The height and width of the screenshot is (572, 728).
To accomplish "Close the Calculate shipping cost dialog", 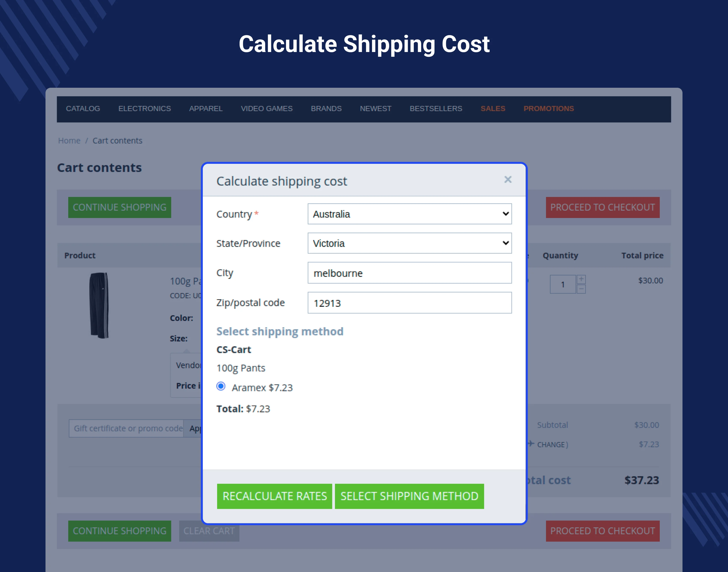I will pyautogui.click(x=508, y=179).
